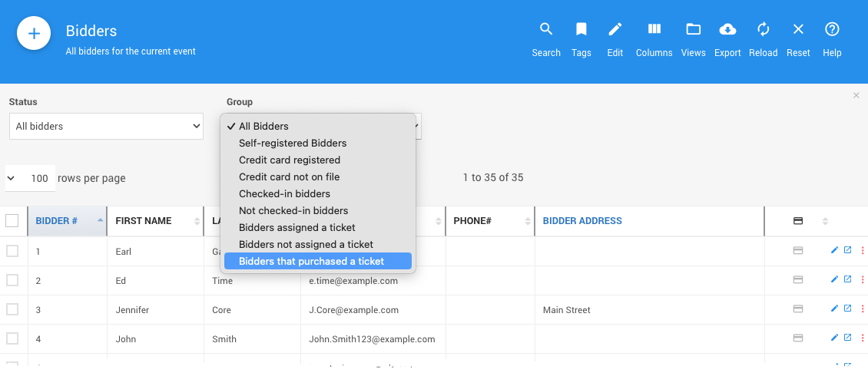Sort by the BIDDER ADDRESS column header
Viewport: 868px width, 386px height.
pyautogui.click(x=582, y=221)
